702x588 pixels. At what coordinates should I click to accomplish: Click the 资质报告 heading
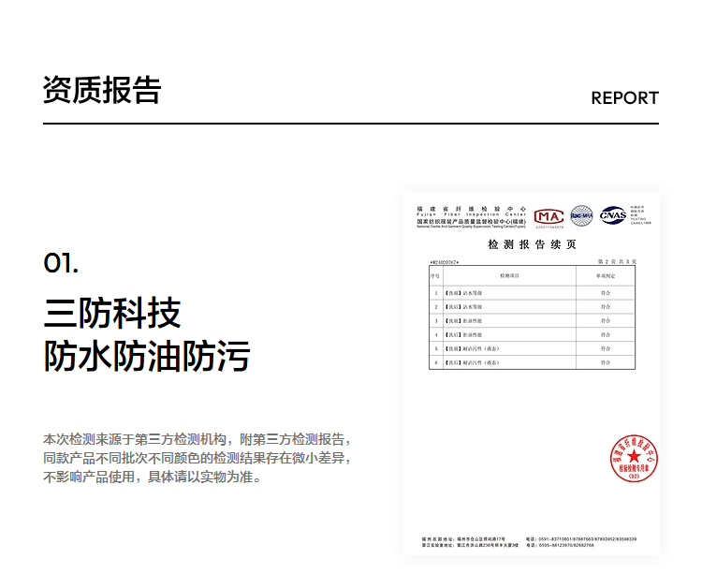pyautogui.click(x=102, y=90)
